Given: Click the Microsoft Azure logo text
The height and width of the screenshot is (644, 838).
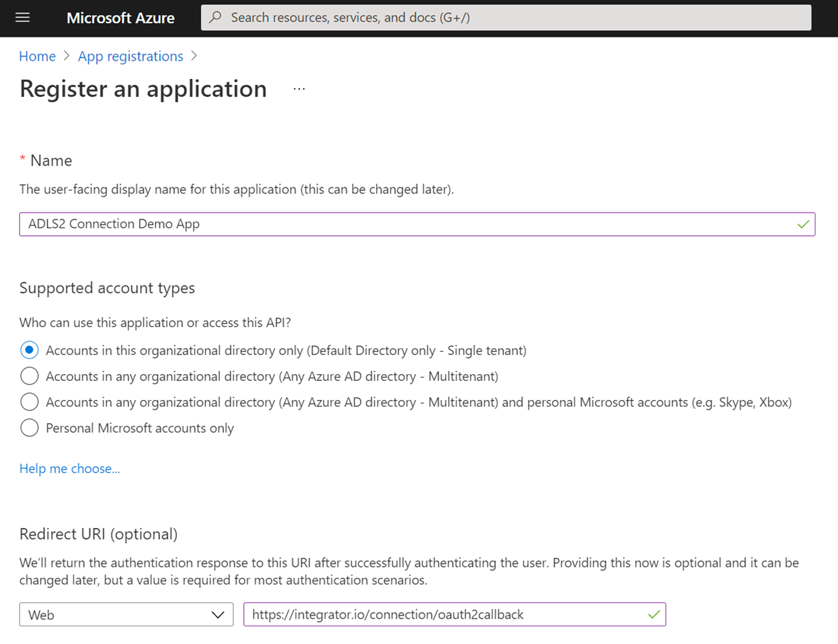Looking at the screenshot, I should click(x=121, y=18).
